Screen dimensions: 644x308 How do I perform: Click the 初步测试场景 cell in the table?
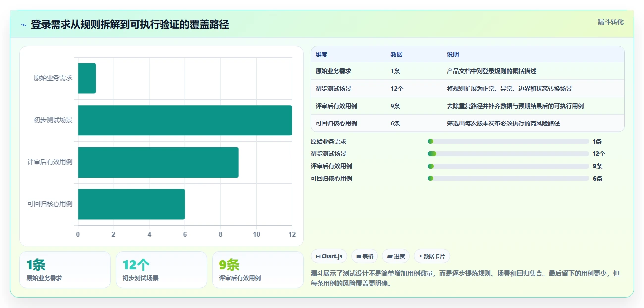333,89
